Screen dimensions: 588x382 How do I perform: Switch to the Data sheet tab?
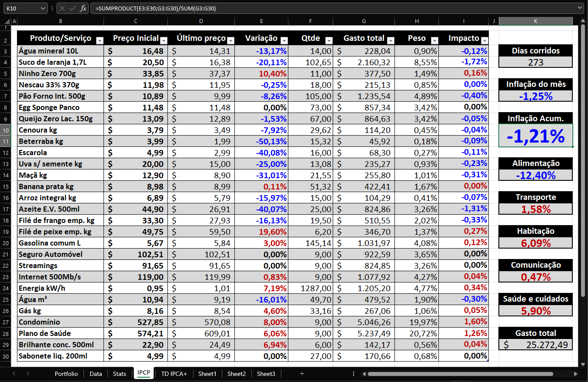[x=96, y=374]
